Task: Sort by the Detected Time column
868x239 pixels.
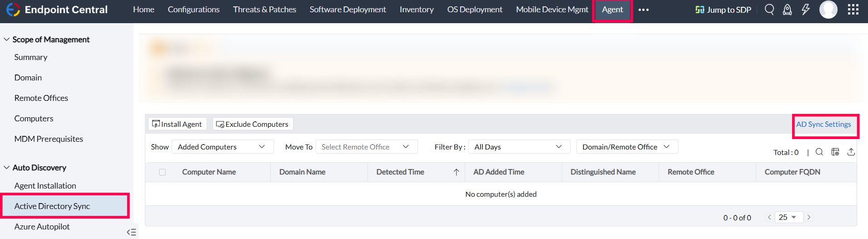Action: tap(400, 172)
